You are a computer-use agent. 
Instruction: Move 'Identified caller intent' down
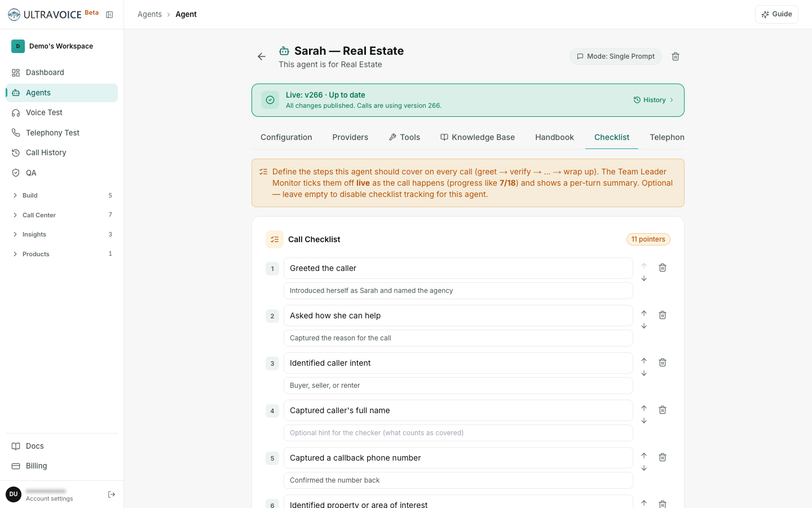pos(644,373)
